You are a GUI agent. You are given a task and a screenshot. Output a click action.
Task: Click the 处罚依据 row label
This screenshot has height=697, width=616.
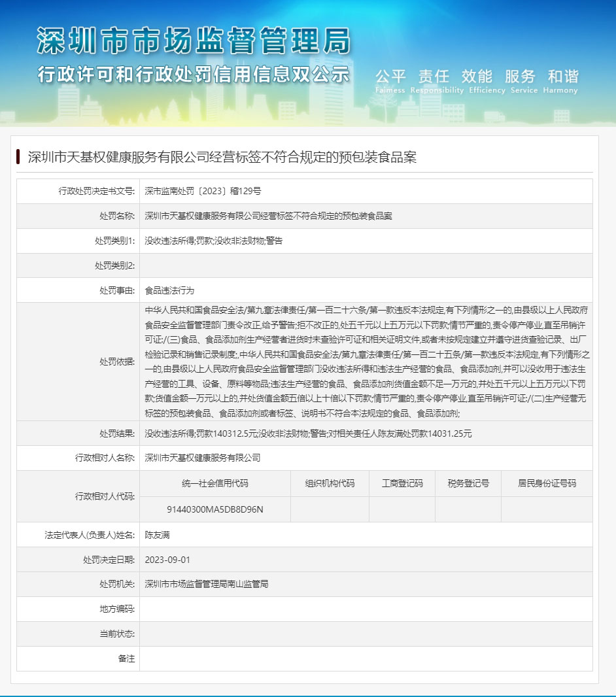click(x=117, y=362)
